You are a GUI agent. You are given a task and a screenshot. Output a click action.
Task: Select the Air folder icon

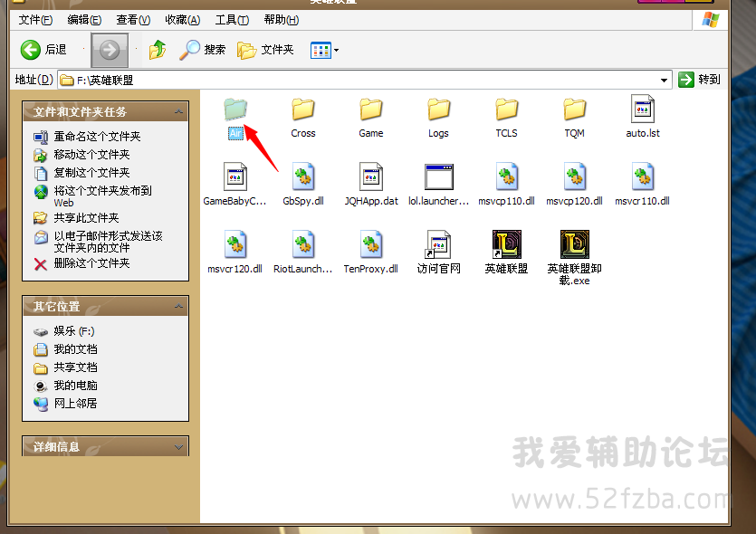(x=235, y=110)
